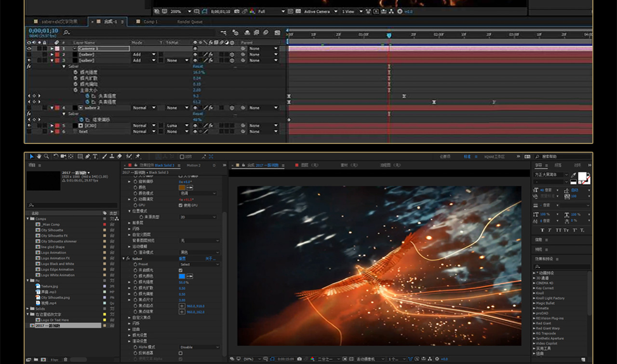Click the eyedropper in the Character panel
617x364 pixels.
click(574, 175)
